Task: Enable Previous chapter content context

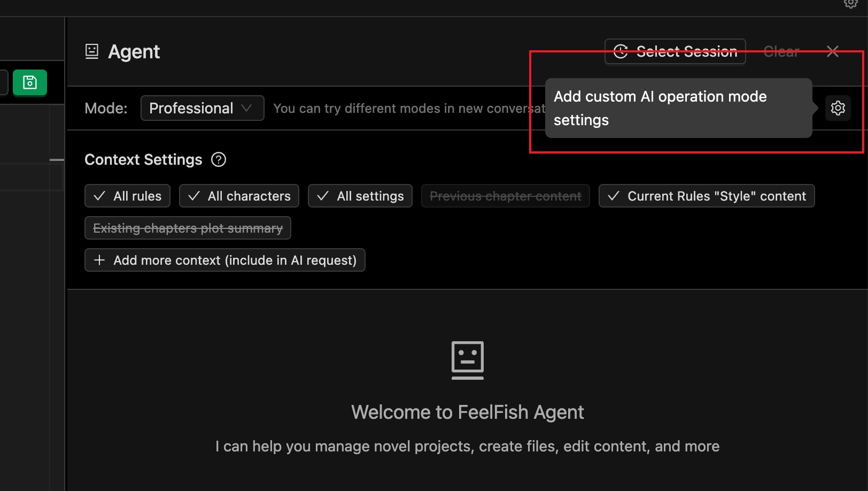Action: [x=505, y=196]
